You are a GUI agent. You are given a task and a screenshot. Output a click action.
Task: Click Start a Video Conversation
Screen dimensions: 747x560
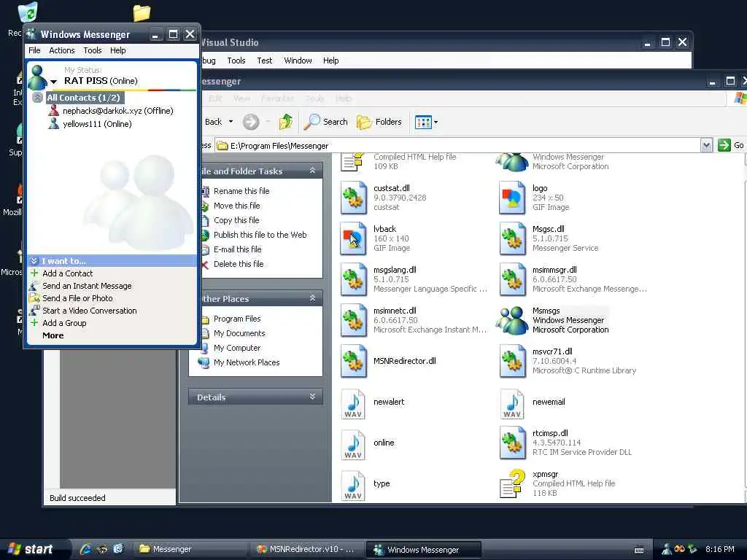click(x=89, y=311)
